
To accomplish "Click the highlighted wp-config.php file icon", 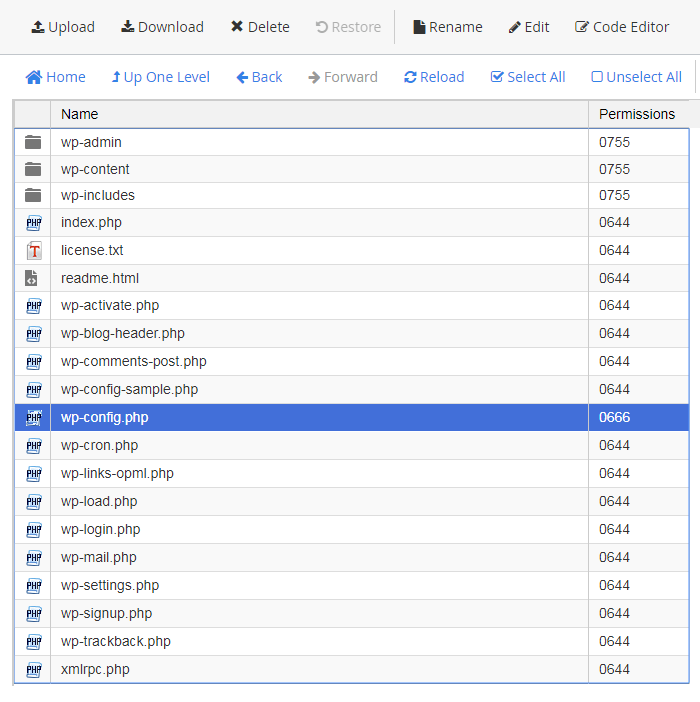I will click(x=34, y=418).
